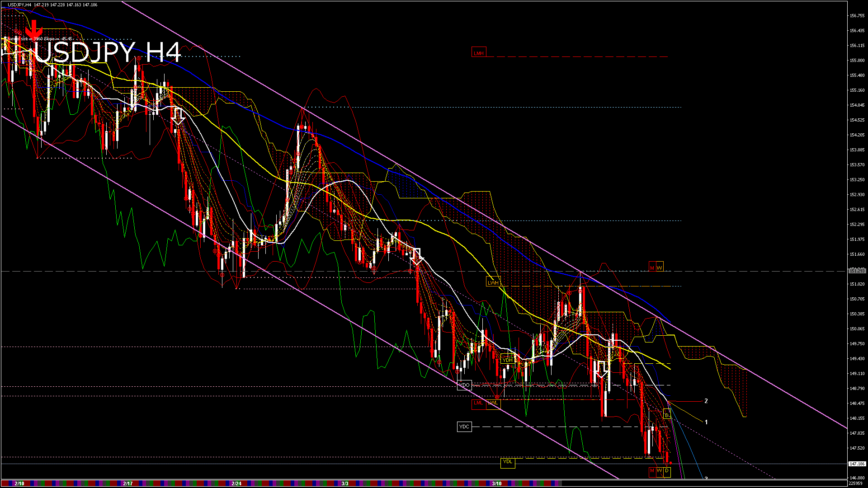Click the 152.295 price scale value

coord(857,224)
